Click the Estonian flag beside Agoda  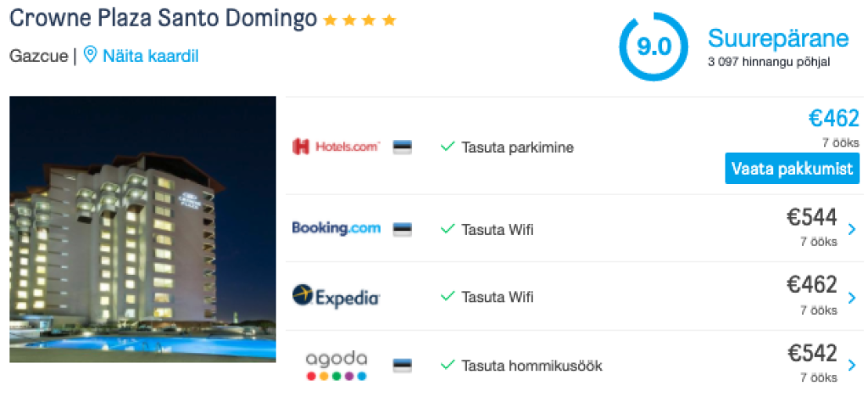coord(402,366)
